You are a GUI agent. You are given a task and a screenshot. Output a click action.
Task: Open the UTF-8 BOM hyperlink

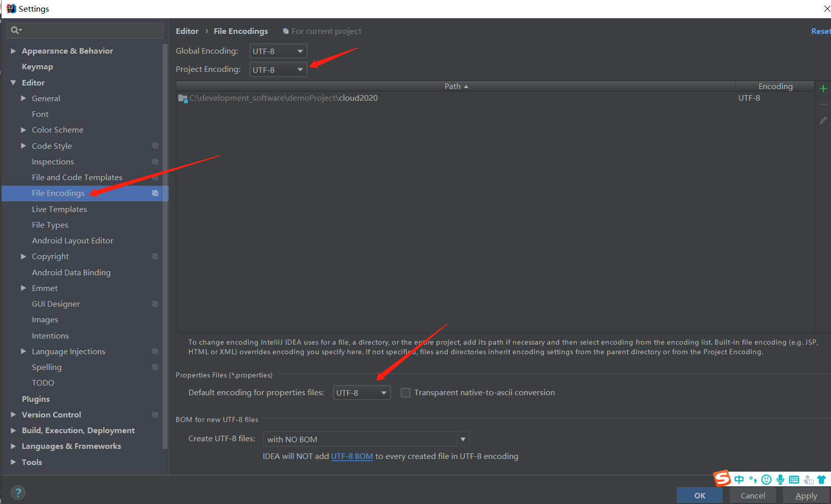pos(352,456)
